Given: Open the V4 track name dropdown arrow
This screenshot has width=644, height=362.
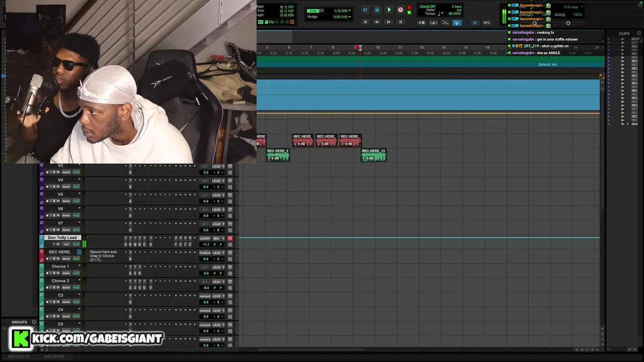Looking at the screenshot, I should [x=79, y=179].
